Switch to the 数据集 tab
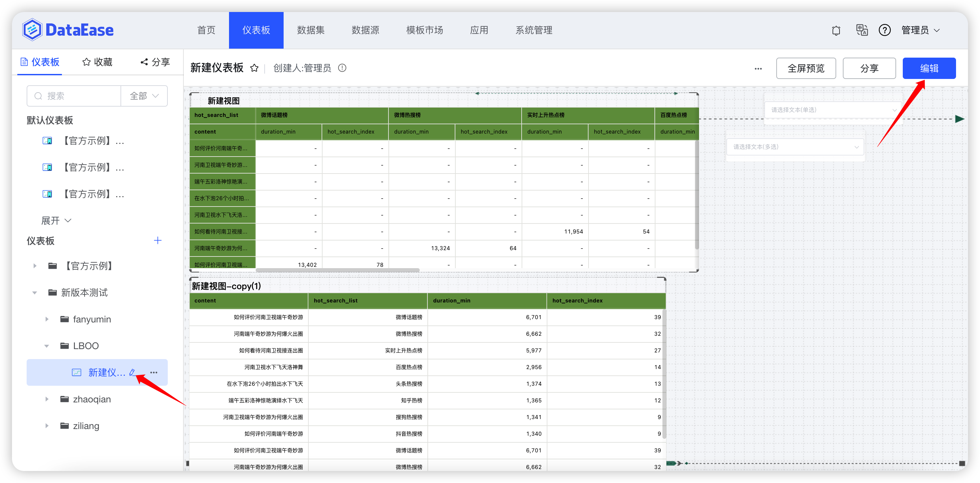Viewport: 980px width, 483px height. click(x=311, y=30)
